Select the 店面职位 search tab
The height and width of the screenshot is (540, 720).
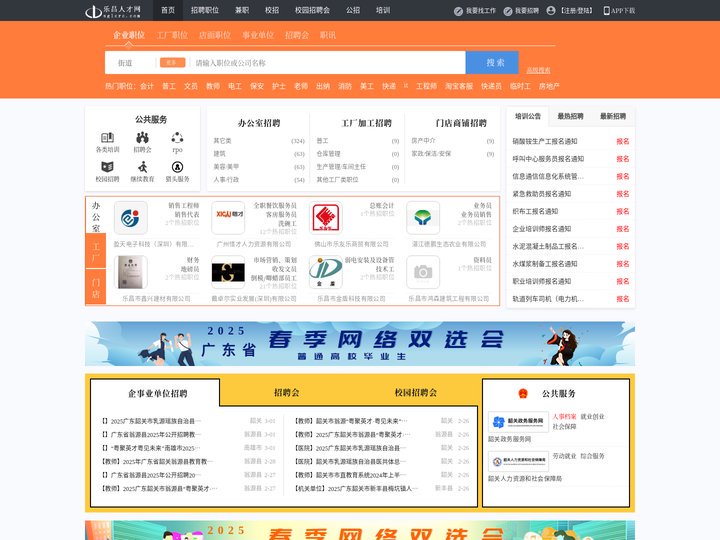[215, 35]
